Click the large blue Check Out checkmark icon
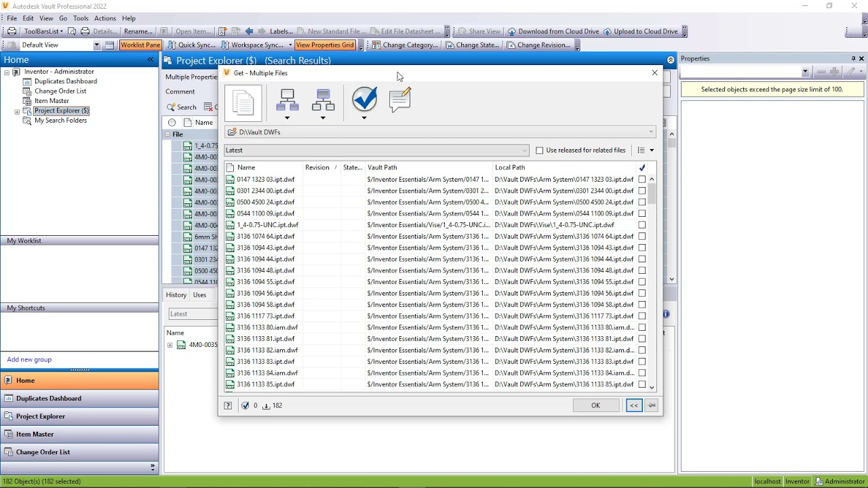The width and height of the screenshot is (868, 488). tap(365, 99)
